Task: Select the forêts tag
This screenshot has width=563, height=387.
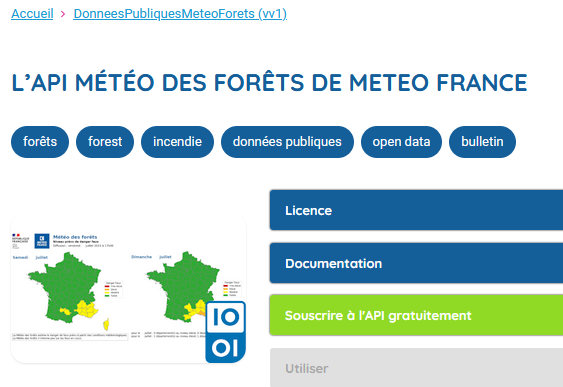Action: click(40, 142)
